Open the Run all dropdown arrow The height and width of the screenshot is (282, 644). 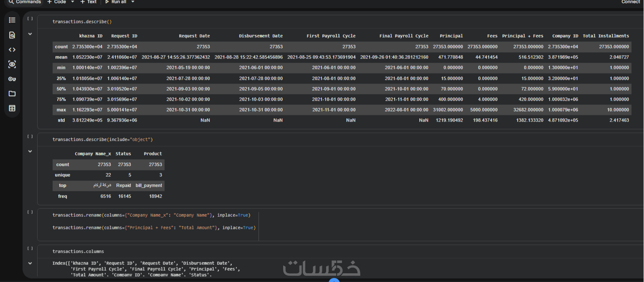coord(133,2)
